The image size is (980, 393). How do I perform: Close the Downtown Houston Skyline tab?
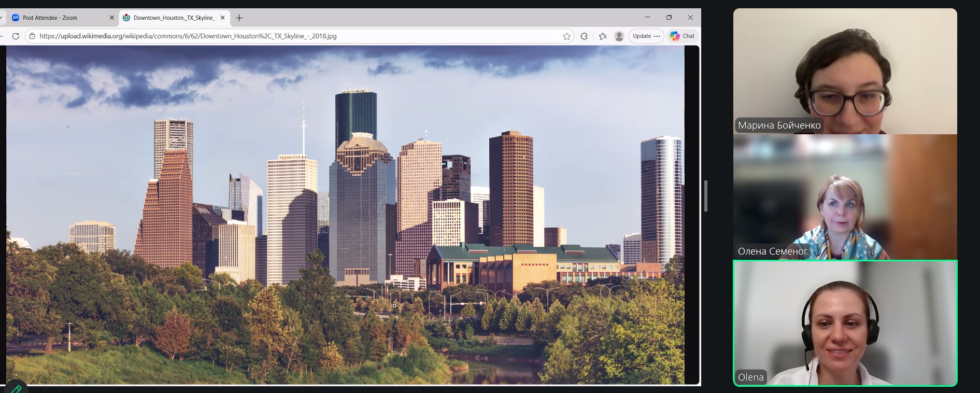click(x=222, y=18)
